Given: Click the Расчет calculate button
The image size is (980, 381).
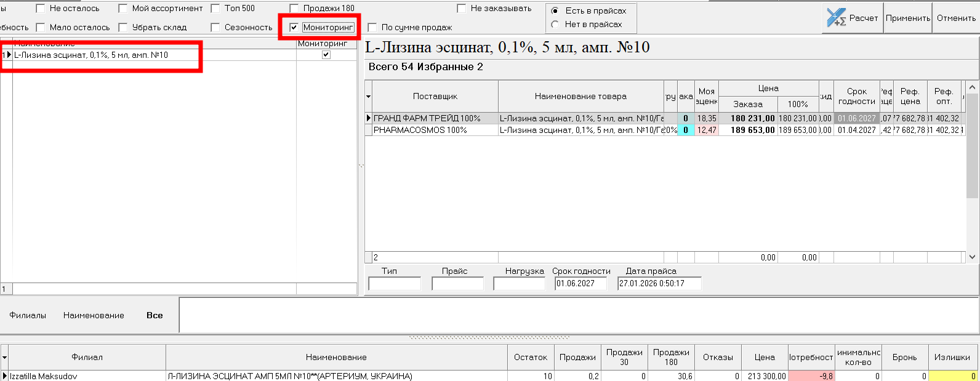Looking at the screenshot, I should pyautogui.click(x=853, y=18).
